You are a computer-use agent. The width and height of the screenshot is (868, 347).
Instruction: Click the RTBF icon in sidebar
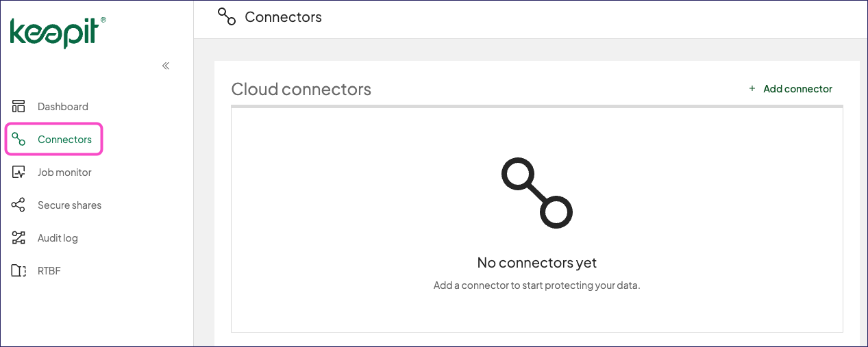pos(18,271)
